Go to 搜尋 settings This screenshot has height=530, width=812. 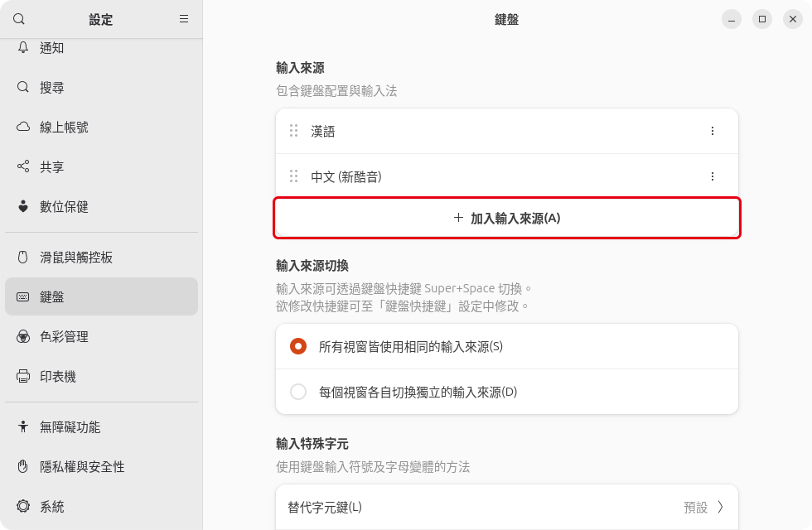coord(101,87)
